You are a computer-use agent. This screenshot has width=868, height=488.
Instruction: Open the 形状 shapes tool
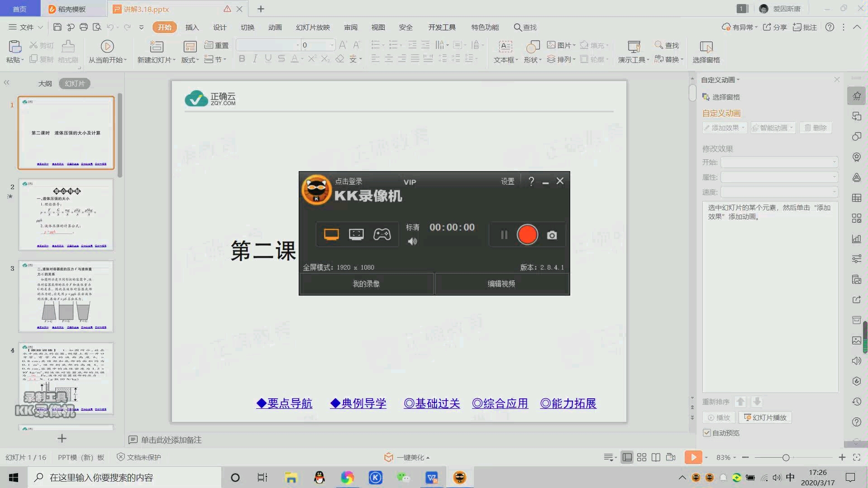tap(532, 51)
